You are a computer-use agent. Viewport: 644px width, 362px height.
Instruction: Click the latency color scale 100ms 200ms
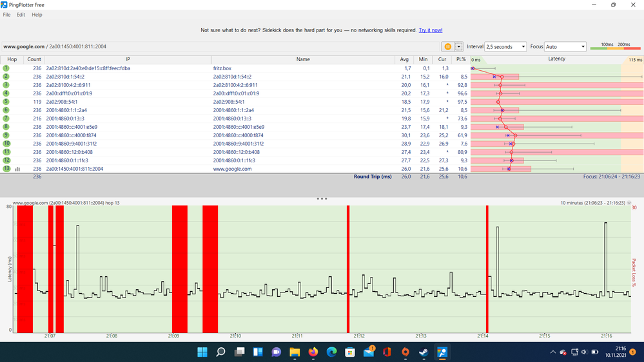pyautogui.click(x=615, y=46)
